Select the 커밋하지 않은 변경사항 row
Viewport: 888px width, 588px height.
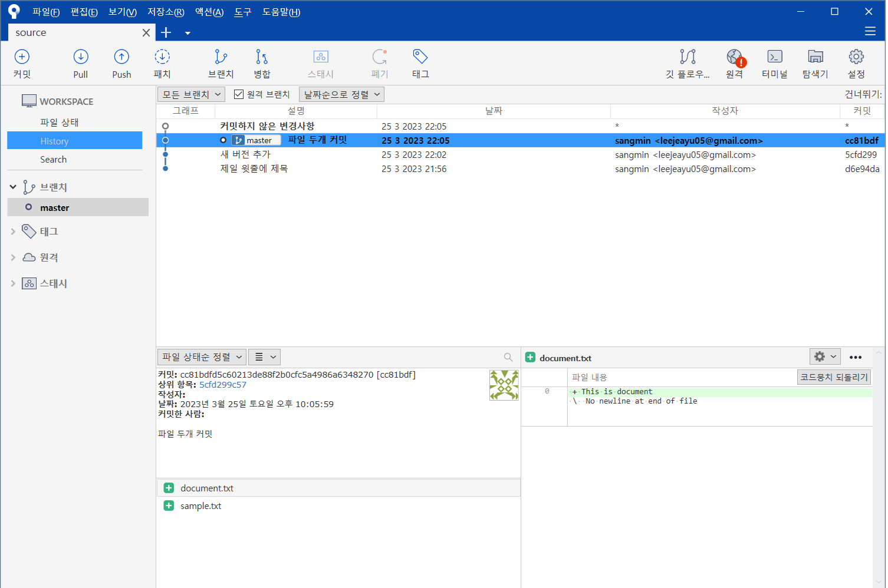520,126
